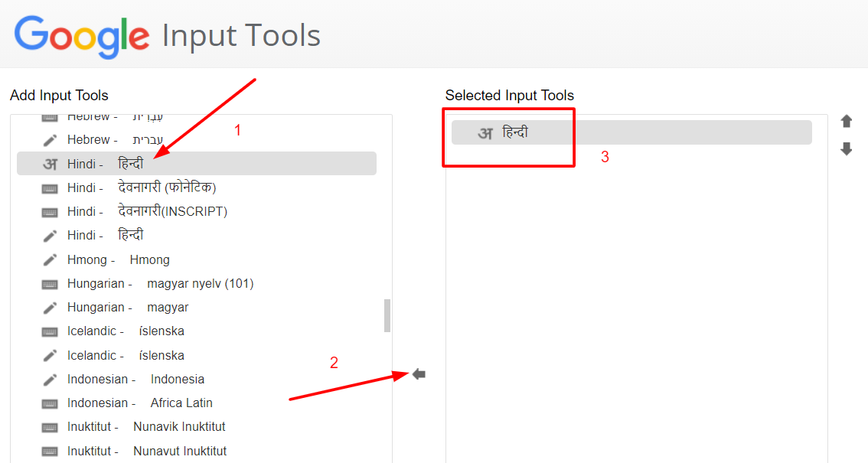Select the pencil handwriting icon for Indonesian

49,379
